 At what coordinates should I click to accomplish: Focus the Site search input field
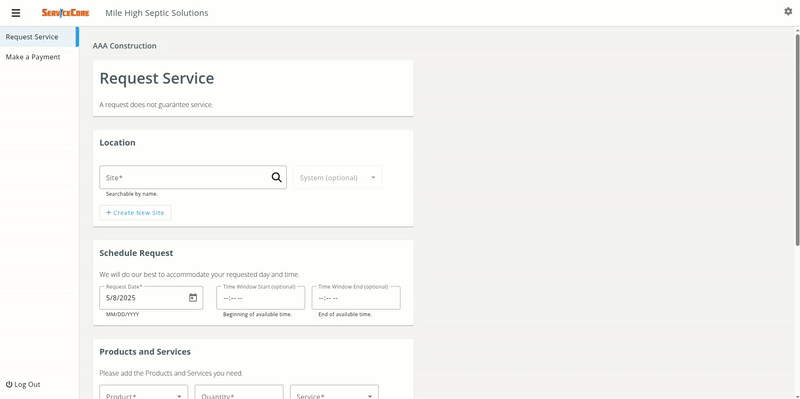click(x=193, y=177)
